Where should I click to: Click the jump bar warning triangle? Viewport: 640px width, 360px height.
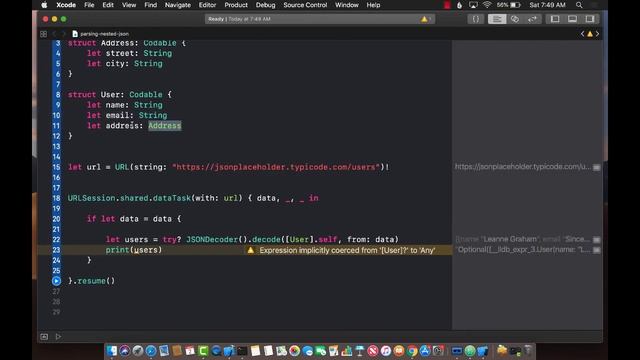pos(590,34)
